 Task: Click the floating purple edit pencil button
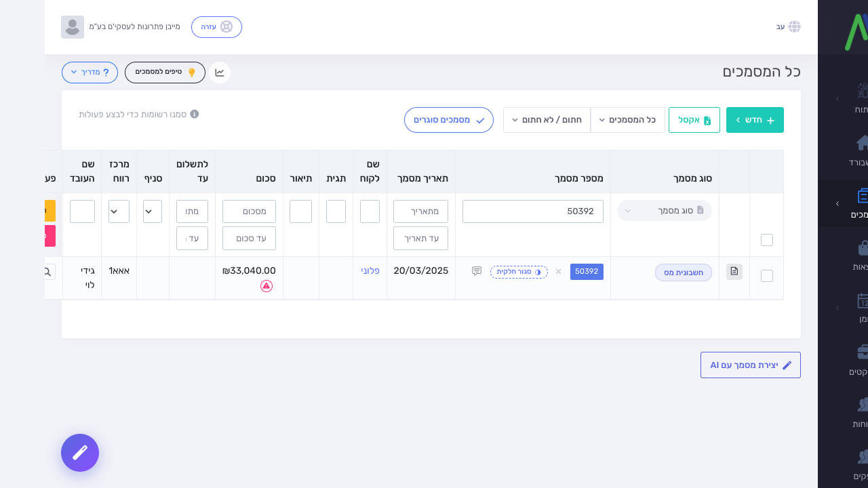80,453
